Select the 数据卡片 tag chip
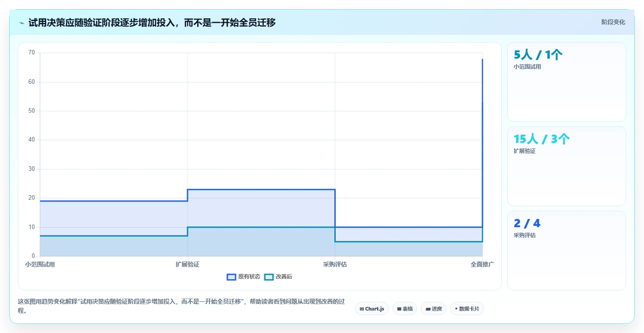Screen dimensions: 644x333 [x=467, y=309]
